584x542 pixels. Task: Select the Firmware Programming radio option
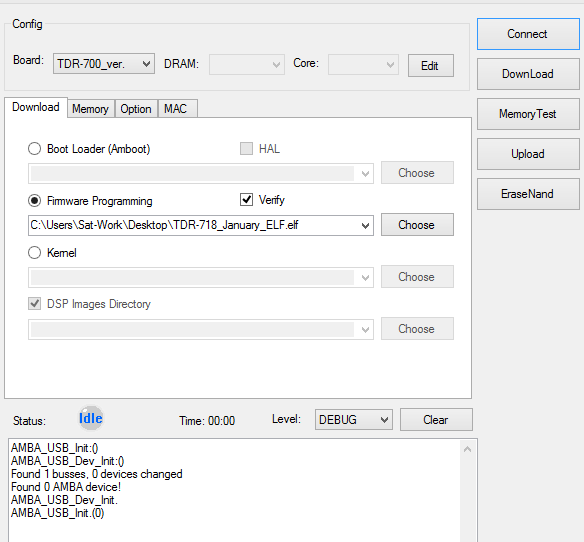coord(35,201)
